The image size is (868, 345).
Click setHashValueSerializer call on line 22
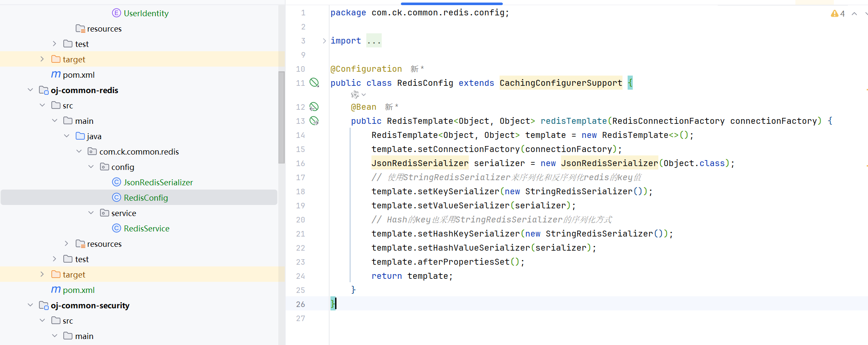(473, 248)
